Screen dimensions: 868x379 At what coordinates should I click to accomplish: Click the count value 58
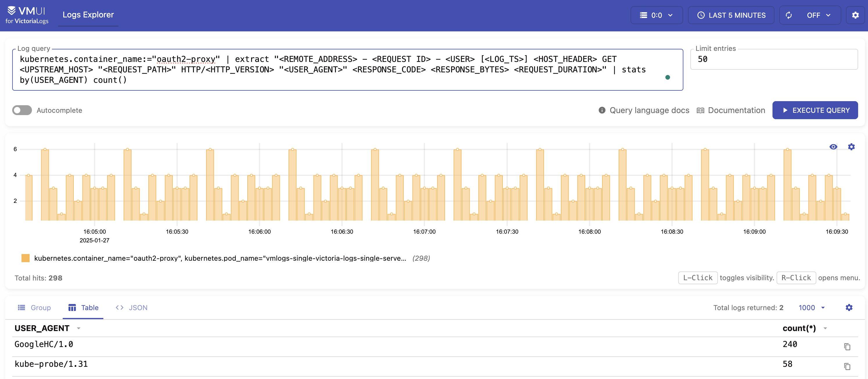pyautogui.click(x=788, y=364)
